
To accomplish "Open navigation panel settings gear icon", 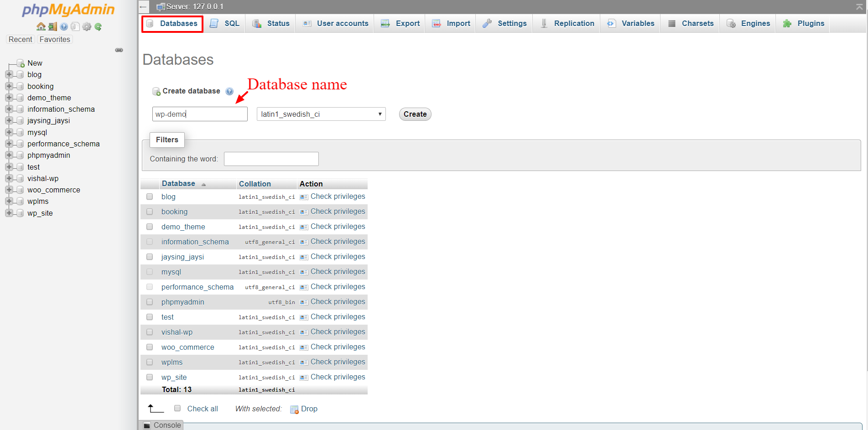I will point(87,26).
